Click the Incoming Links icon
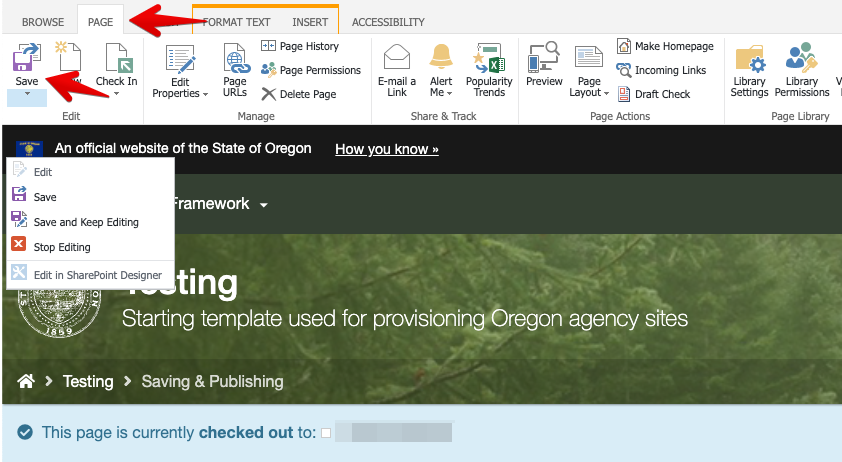This screenshot has width=842, height=462. [x=623, y=70]
